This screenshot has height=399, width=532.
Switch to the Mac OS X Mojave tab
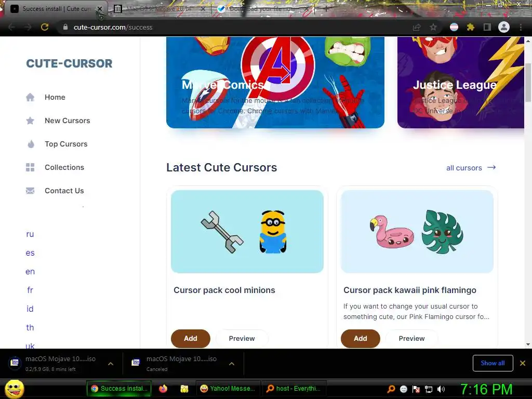(158, 9)
